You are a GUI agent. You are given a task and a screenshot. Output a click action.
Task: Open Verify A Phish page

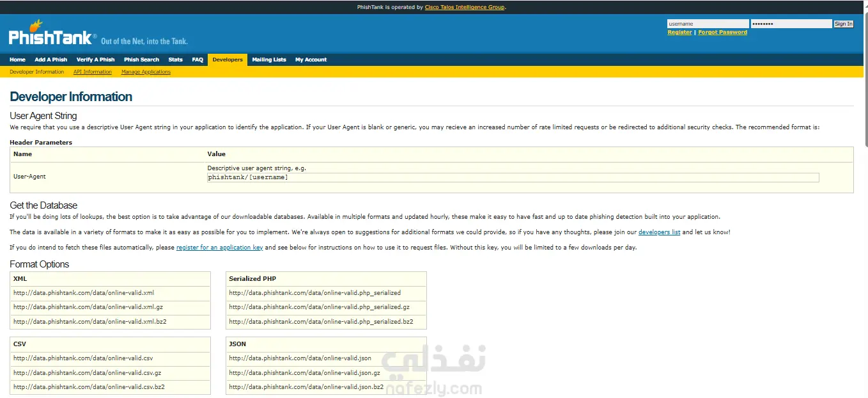pyautogui.click(x=95, y=60)
